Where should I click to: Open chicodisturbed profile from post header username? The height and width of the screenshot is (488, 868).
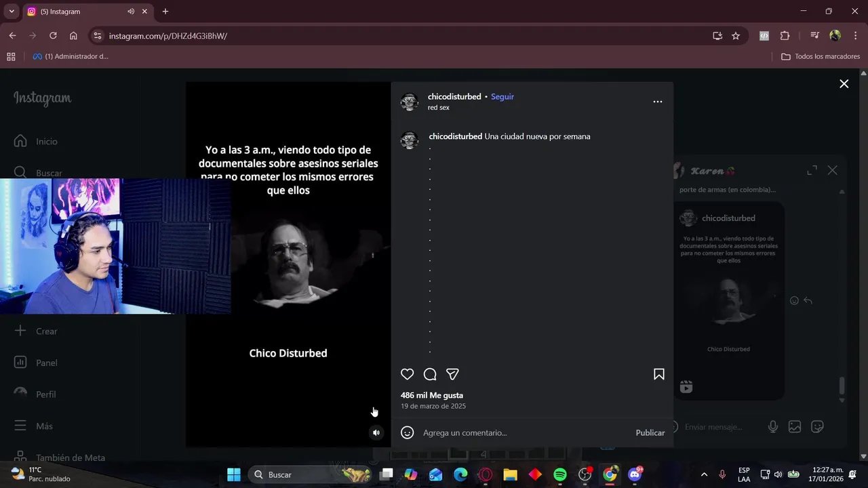point(454,97)
